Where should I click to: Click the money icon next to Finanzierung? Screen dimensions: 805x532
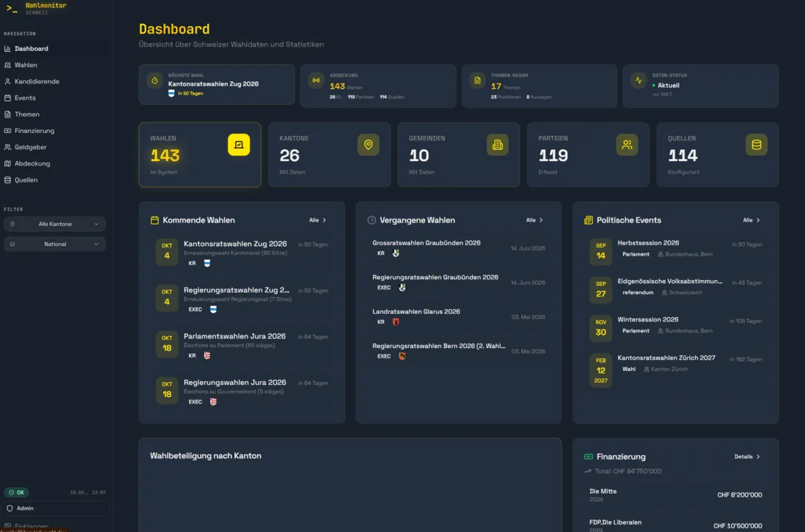click(x=588, y=457)
